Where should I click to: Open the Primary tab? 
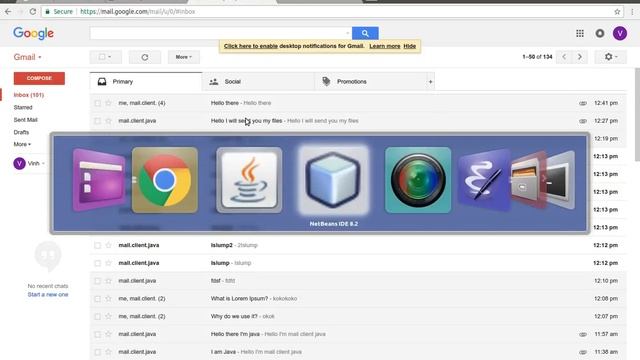pos(146,82)
